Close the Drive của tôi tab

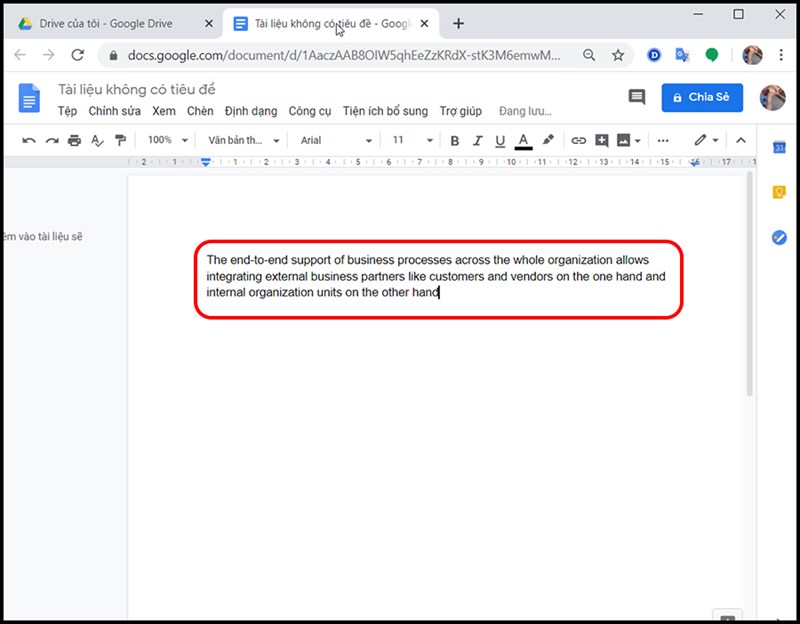pos(209,23)
